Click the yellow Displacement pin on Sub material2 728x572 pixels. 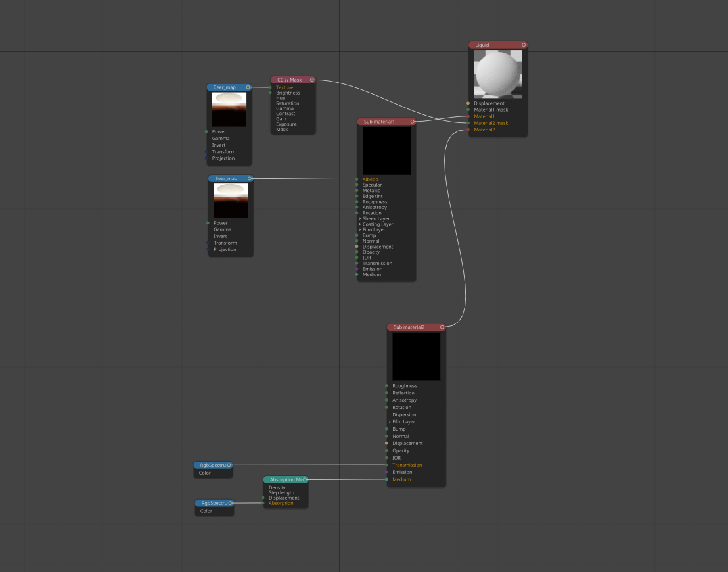click(x=386, y=443)
